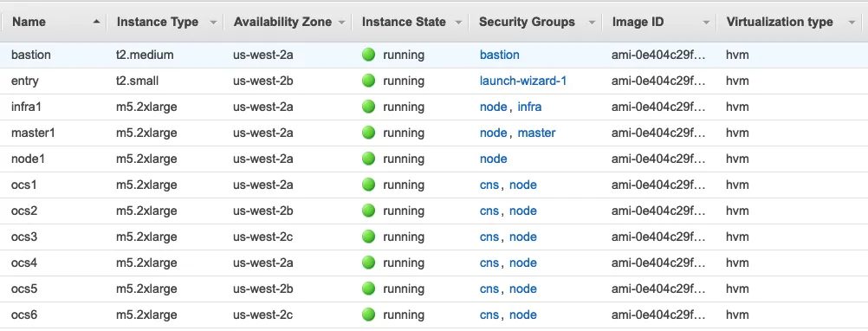This screenshot has width=868, height=331.
Task: Click the green status indicator of the entry instance
Action: pos(369,81)
